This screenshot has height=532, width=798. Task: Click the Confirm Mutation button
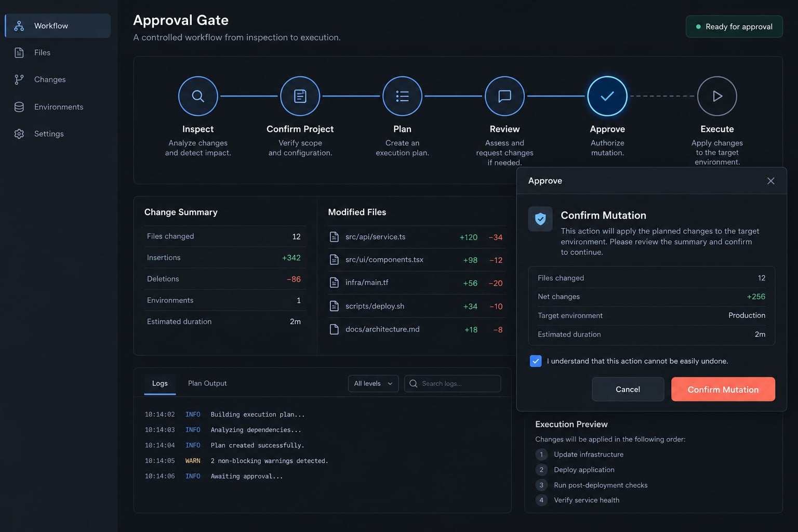click(x=723, y=389)
